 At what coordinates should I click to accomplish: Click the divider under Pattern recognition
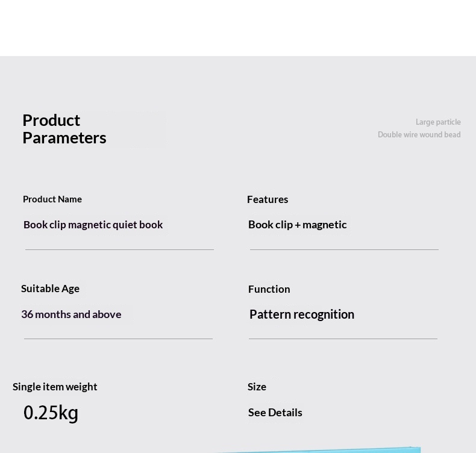point(343,339)
